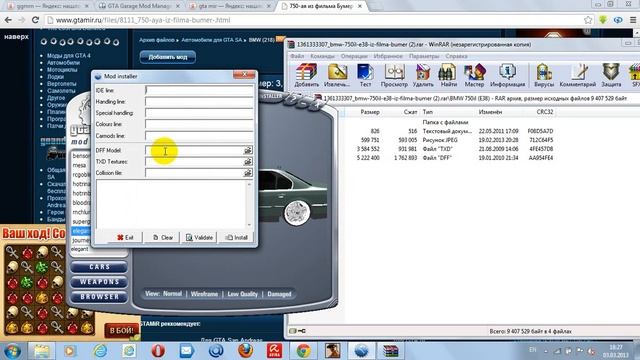The width and height of the screenshot is (640, 360).
Task: Click WinRAR Защита (Protect) toolbar icon
Action: click(x=611, y=75)
